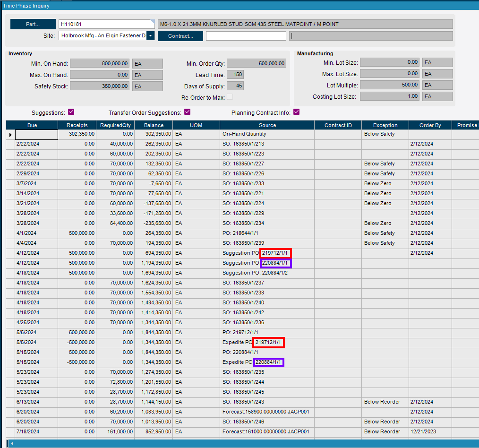Select the Forecast:161000.00000000 JACP001 source cell
The height and width of the screenshot is (448, 479).
pos(267,432)
